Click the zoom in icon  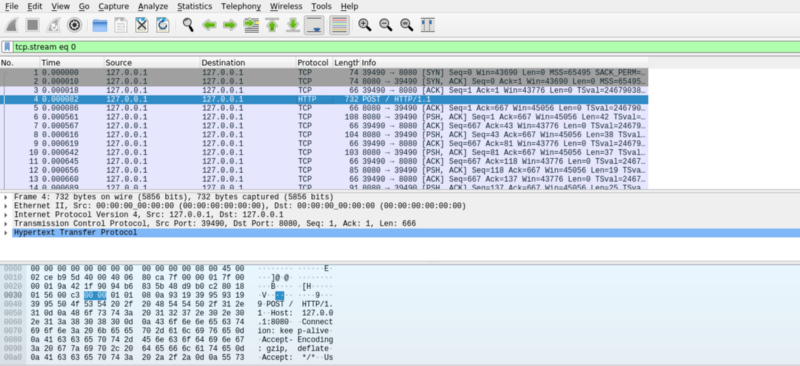[364, 25]
